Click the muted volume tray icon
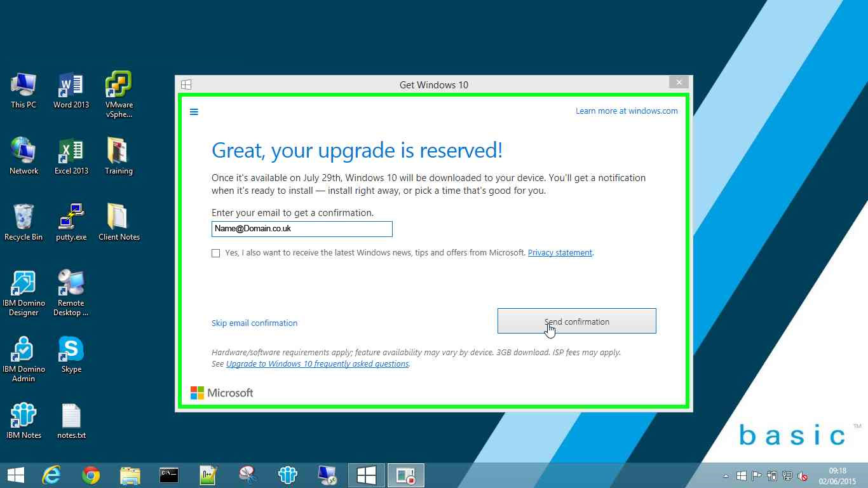 (803, 476)
